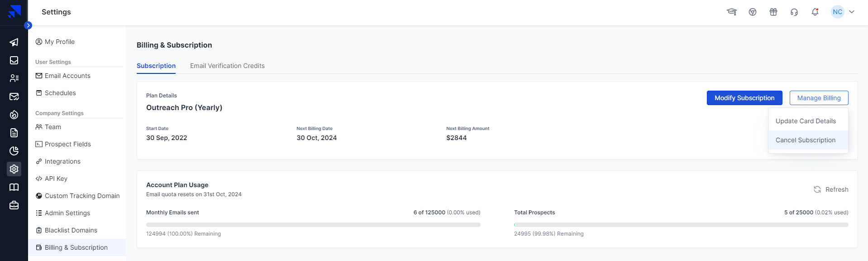Screen dimensions: 868x261
Task: Open the prospects list icon
Action: tap(14, 78)
